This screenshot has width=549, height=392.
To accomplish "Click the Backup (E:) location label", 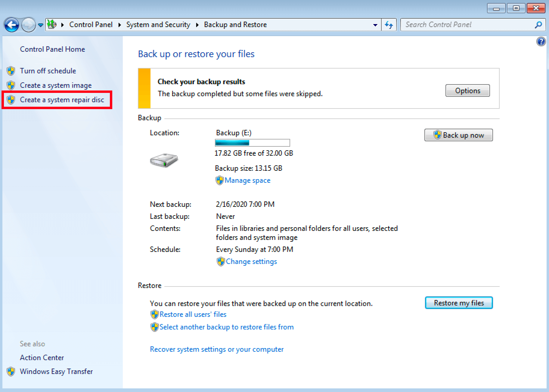I will 234,133.
